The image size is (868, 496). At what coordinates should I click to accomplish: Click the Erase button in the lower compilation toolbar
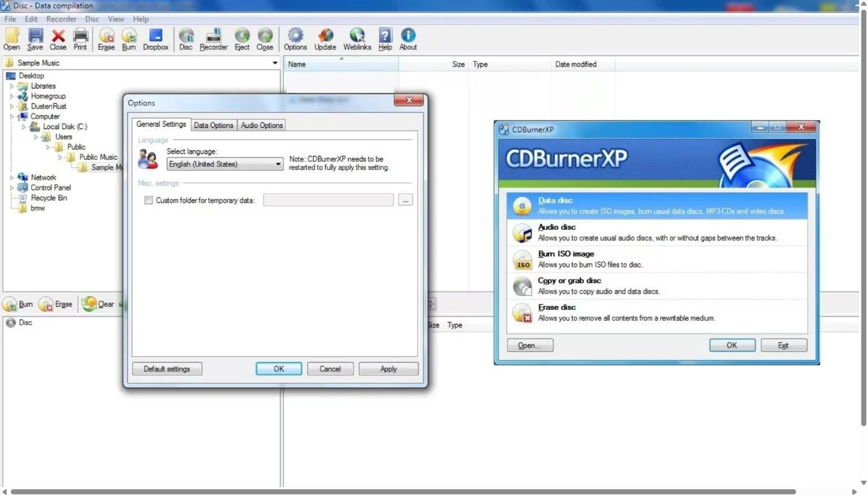(55, 304)
